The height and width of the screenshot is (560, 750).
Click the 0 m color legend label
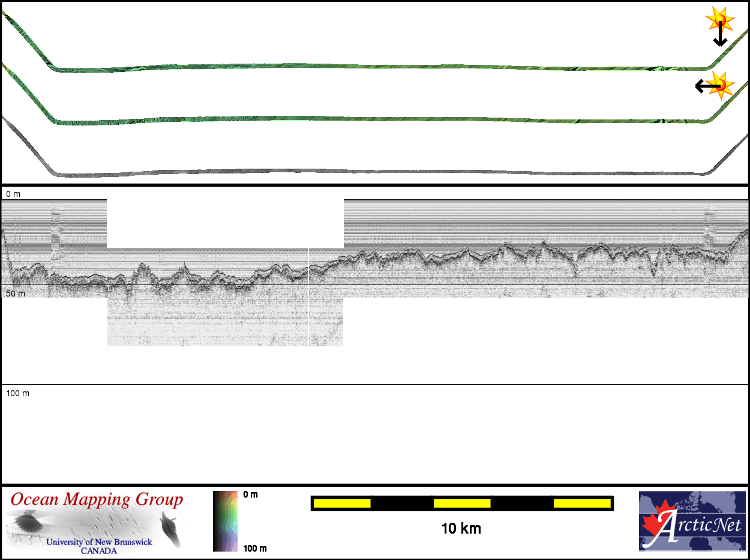250,495
